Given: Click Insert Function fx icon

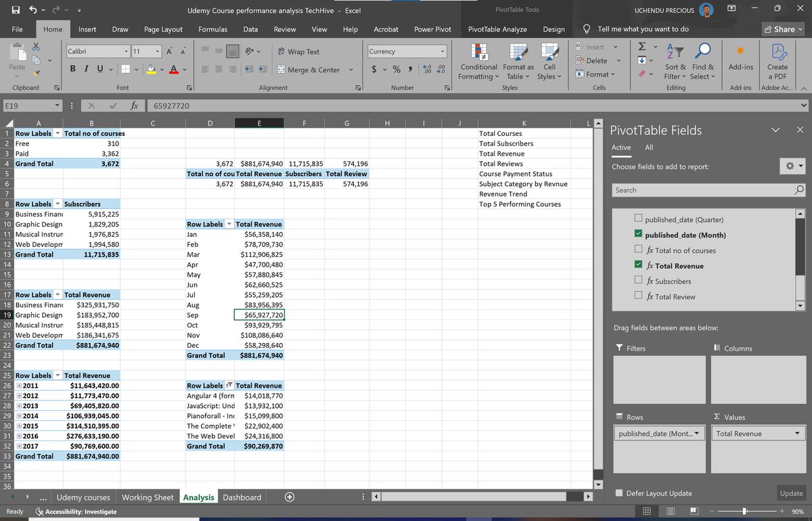Looking at the screenshot, I should 135,106.
